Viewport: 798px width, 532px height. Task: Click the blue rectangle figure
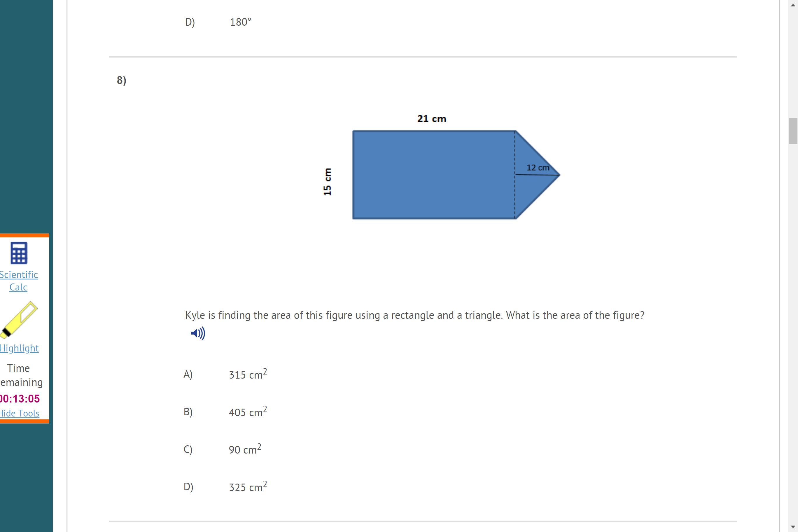(x=434, y=175)
